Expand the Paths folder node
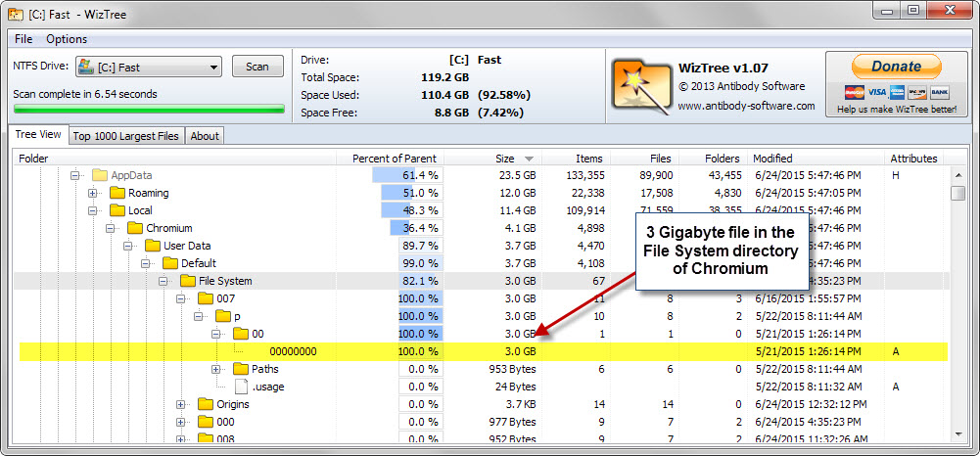The width and height of the screenshot is (980, 456). (x=216, y=369)
